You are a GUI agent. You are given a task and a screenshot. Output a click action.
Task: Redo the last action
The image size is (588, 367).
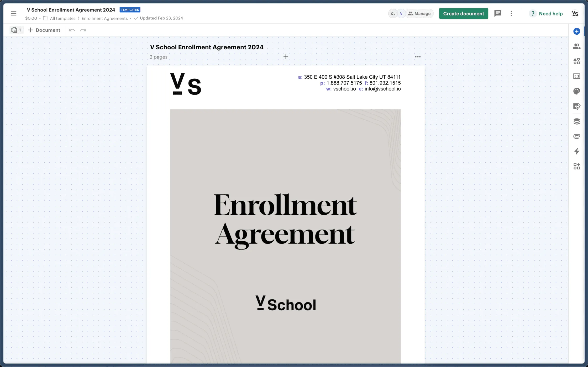click(x=83, y=30)
